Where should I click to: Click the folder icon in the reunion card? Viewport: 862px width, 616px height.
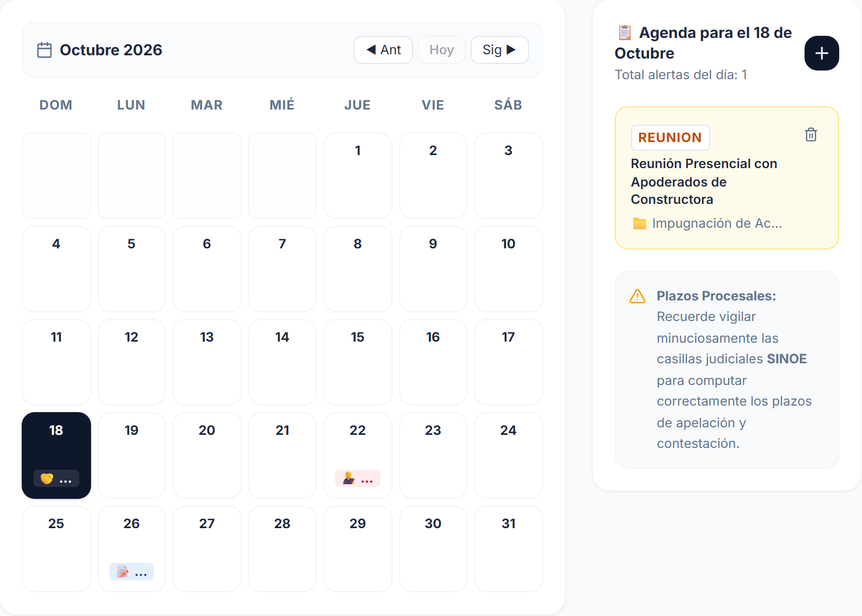coord(640,223)
